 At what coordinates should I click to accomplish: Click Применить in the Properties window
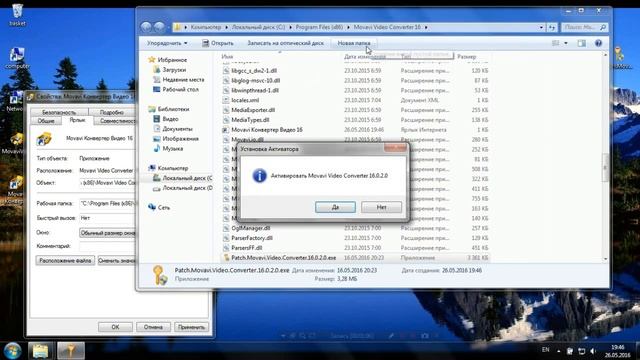click(x=191, y=327)
